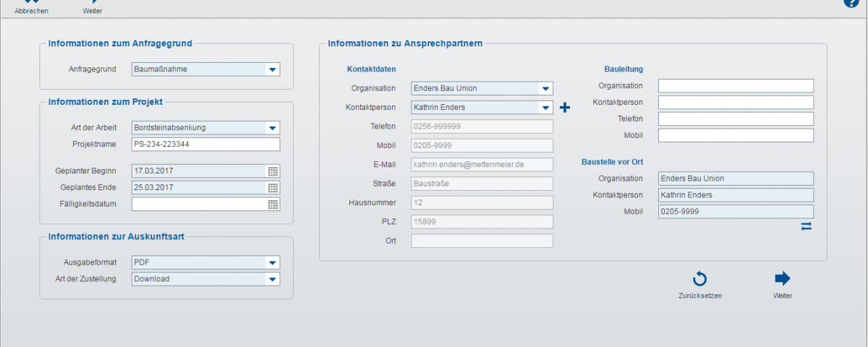Click the blue plus icon beside Kontaktperson
This screenshot has height=347, width=868.
tap(565, 108)
